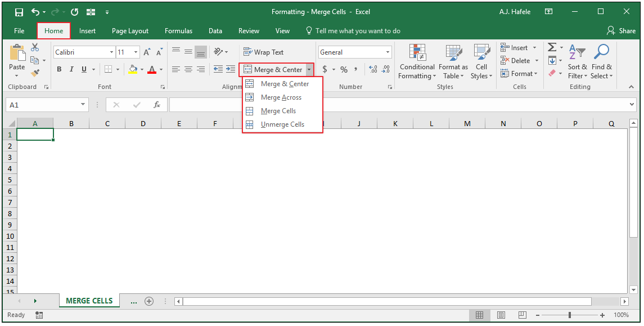Apply the yellow fill color
Screen dimensions: 644x326
[133, 69]
